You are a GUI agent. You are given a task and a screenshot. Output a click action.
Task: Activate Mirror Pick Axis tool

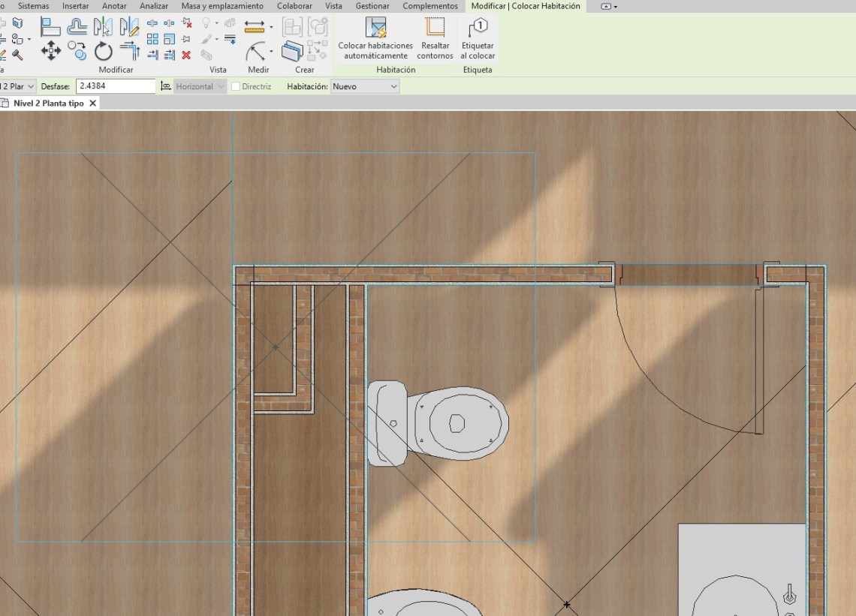point(103,28)
